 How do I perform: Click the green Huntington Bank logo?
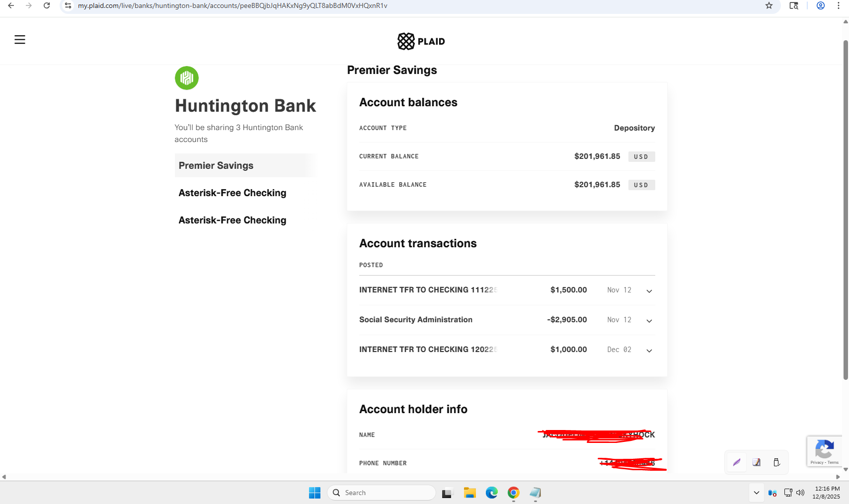tap(187, 78)
